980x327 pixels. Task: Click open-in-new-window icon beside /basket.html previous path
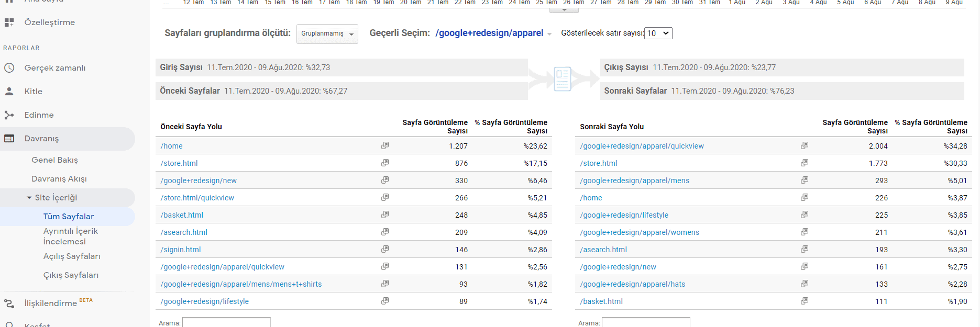coord(385,215)
